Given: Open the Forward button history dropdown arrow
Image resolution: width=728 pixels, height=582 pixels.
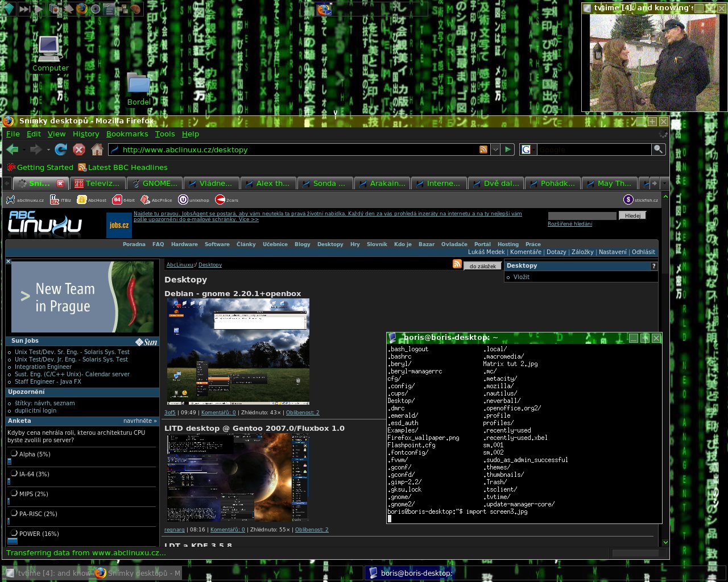Looking at the screenshot, I should click(x=48, y=150).
